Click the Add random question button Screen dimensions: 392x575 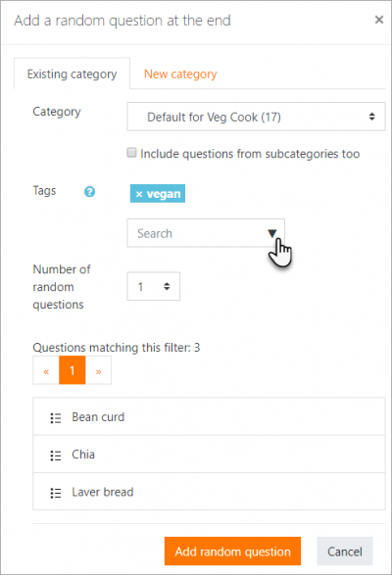tap(232, 551)
